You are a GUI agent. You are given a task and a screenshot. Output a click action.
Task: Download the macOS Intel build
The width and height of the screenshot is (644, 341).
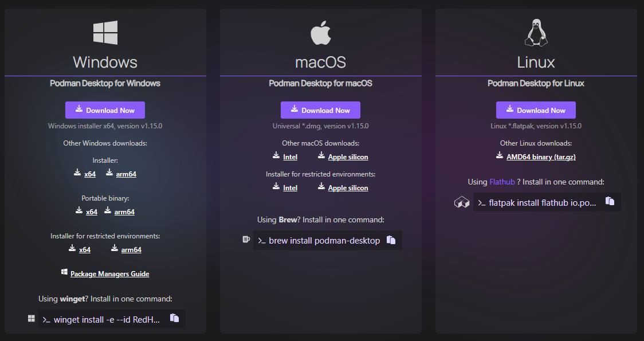[290, 157]
